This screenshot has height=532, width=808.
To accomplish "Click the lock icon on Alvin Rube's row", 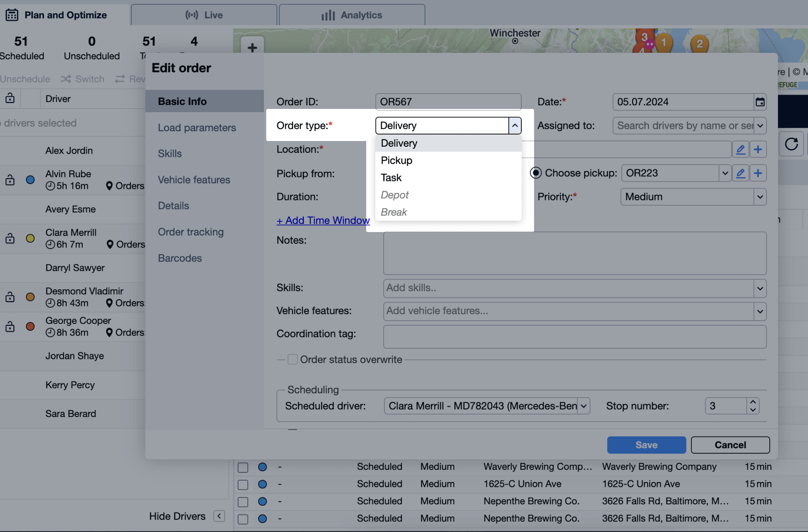I will coord(10,180).
